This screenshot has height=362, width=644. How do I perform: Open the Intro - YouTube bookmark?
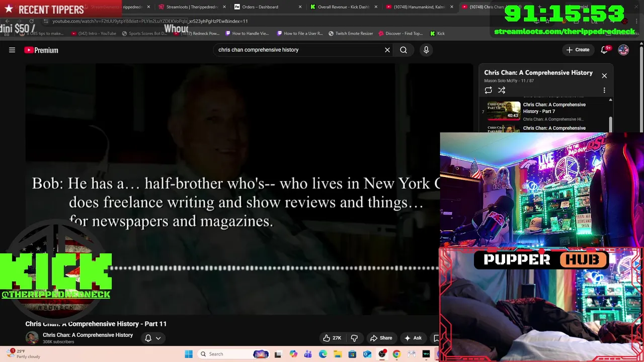(x=94, y=34)
